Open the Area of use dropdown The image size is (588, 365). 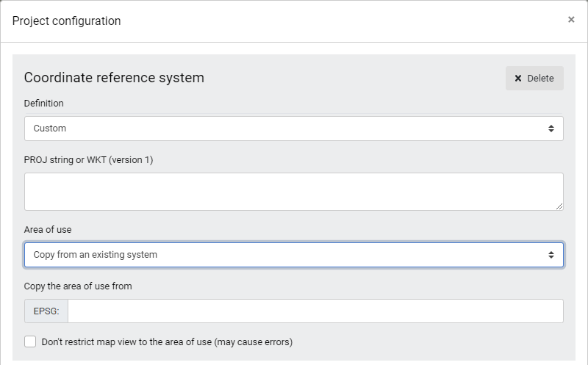pyautogui.click(x=293, y=255)
